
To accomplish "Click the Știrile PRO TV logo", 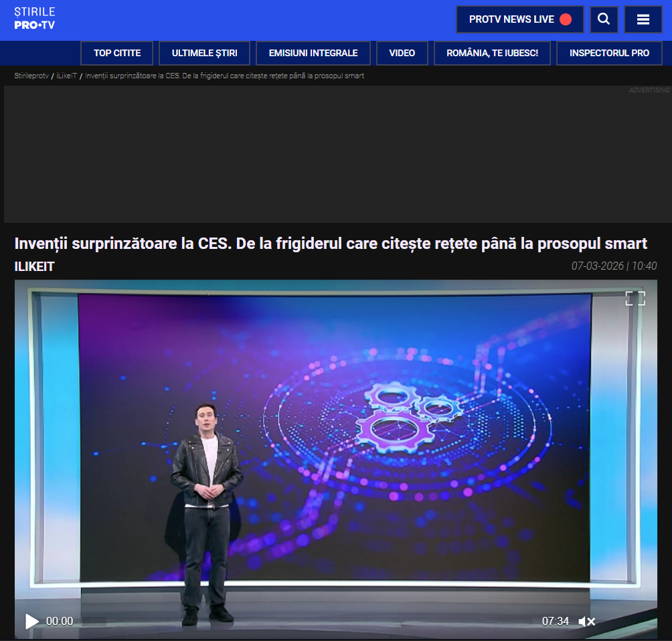I will pos(35,19).
